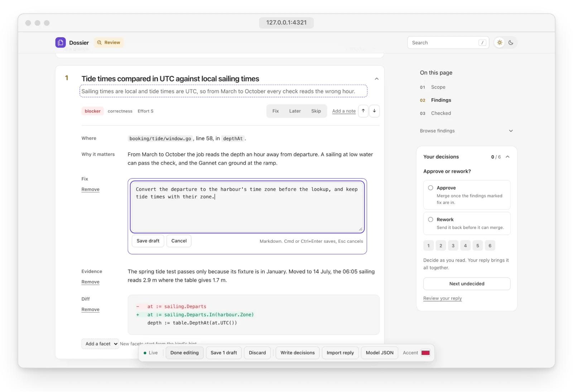Viewport: 573px width, 392px height.
Task: Go to Findings section in page outline
Action: tap(441, 100)
